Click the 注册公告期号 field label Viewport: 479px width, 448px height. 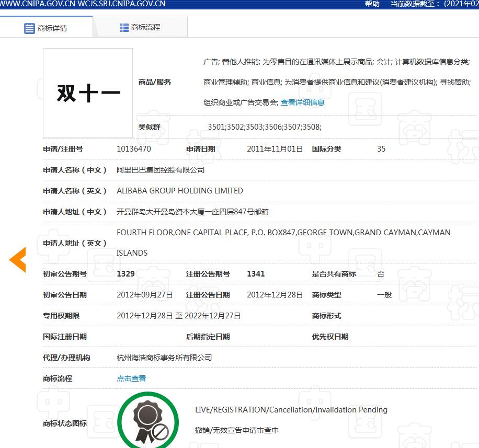click(x=208, y=274)
